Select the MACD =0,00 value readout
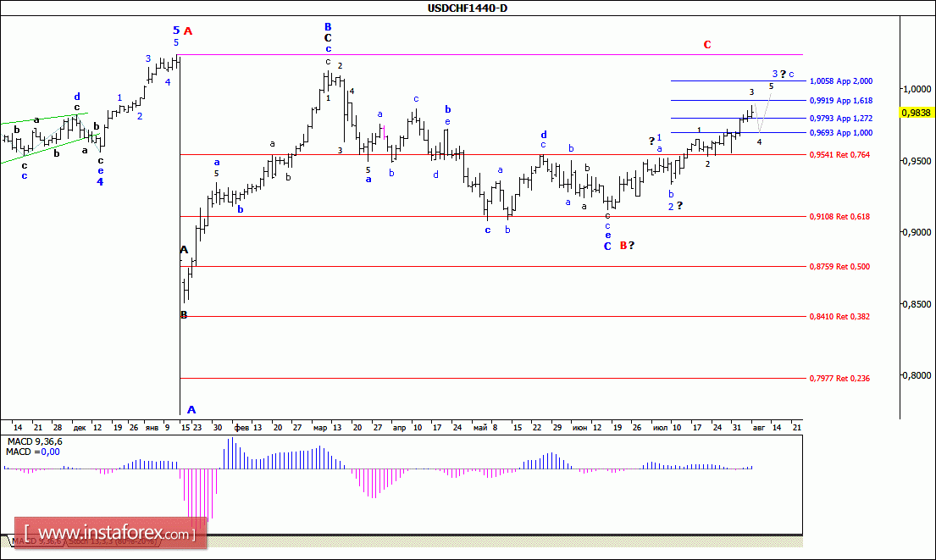 (33, 452)
